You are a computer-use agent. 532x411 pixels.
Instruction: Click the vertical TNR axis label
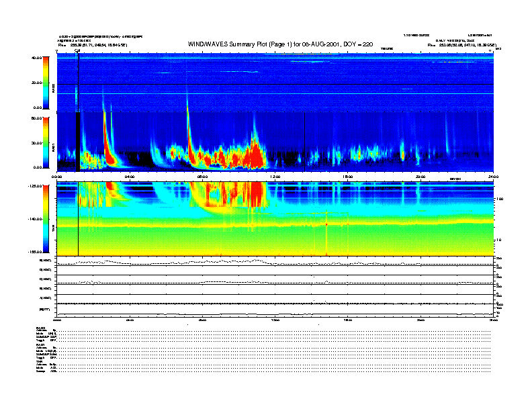click(x=53, y=230)
